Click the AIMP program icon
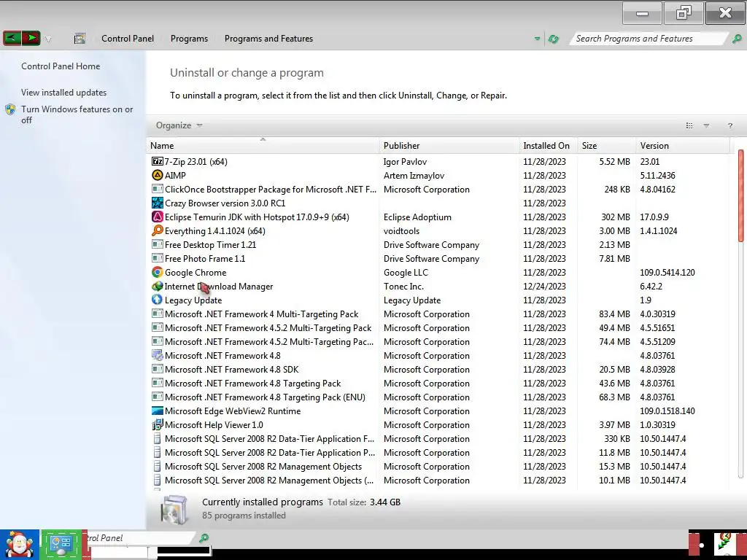Screen dimensions: 747x560 click(158, 175)
